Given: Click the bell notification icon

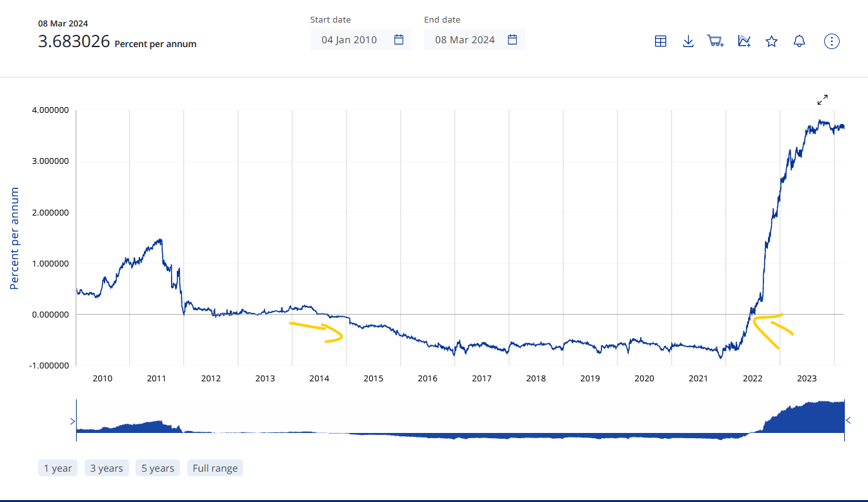Looking at the screenshot, I should [799, 41].
